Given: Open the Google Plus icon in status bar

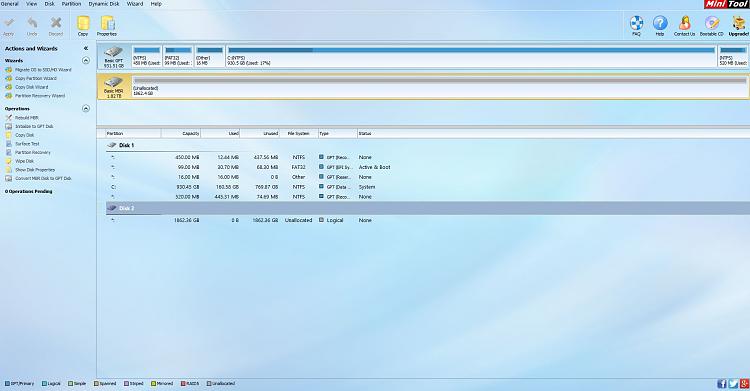Looking at the screenshot, I should click(x=744, y=384).
